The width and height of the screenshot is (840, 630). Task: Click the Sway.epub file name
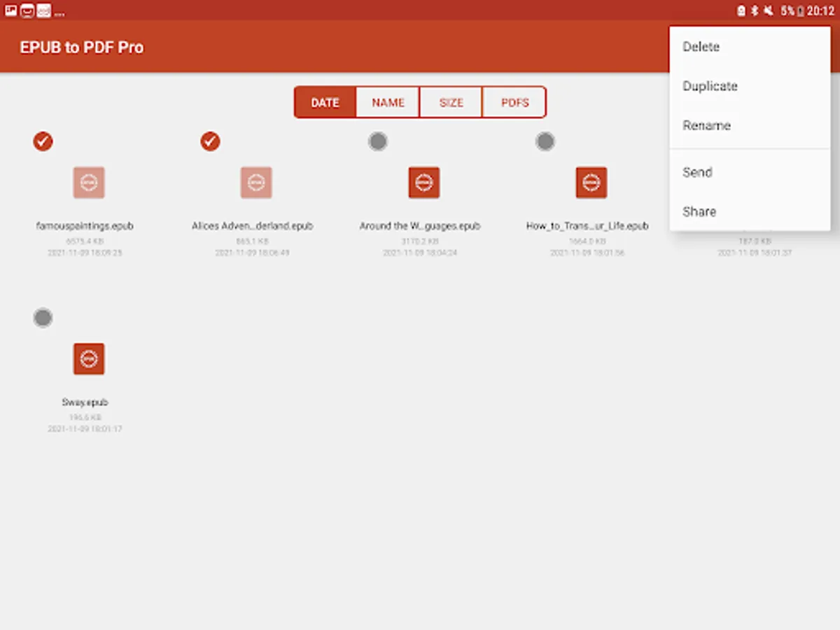(x=85, y=402)
